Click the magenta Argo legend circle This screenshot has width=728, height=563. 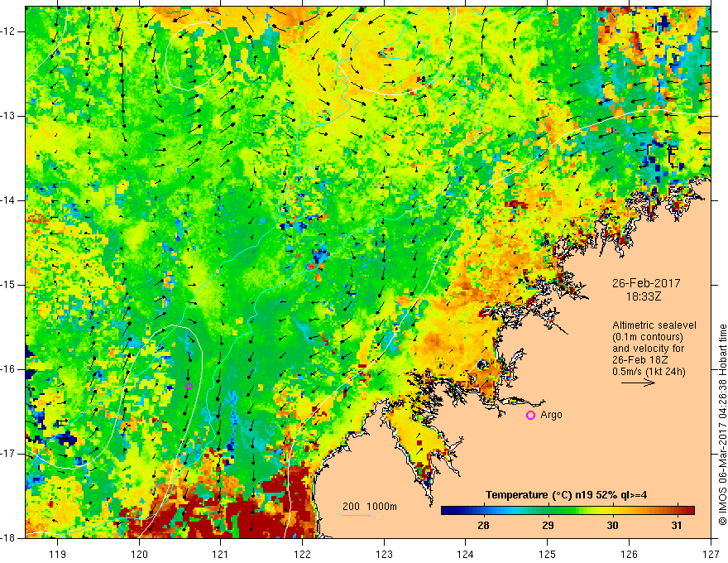coord(530,416)
